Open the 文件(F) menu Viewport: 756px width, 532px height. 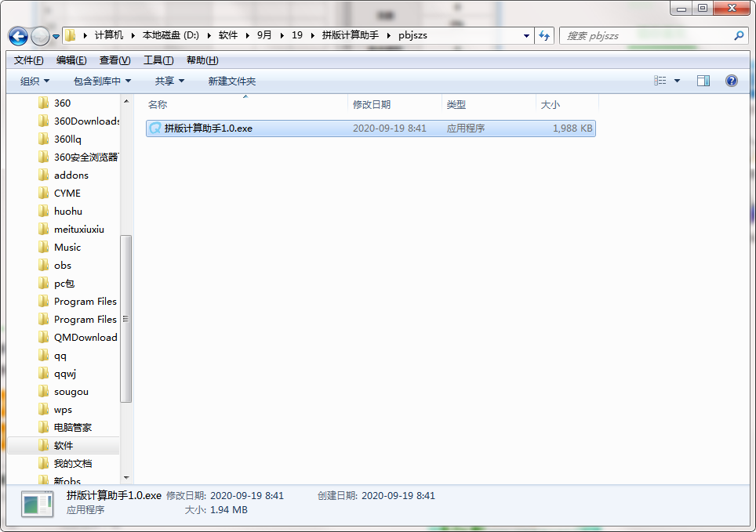[x=28, y=60]
